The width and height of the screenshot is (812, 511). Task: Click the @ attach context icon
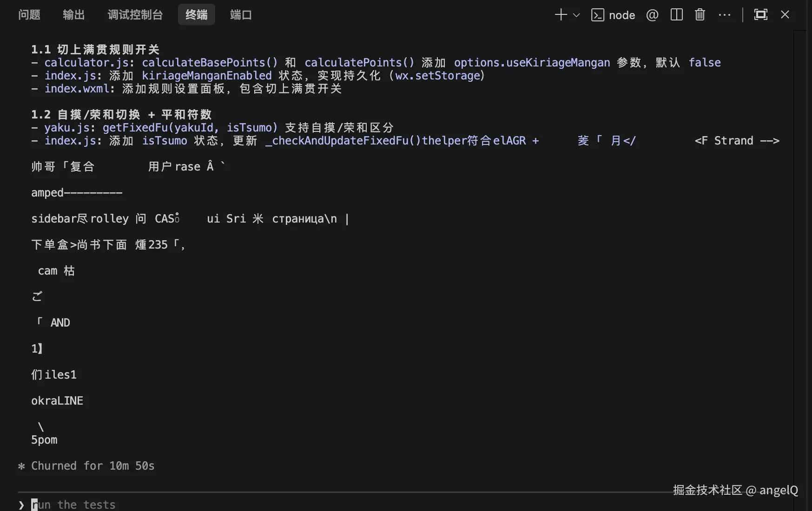(x=652, y=15)
